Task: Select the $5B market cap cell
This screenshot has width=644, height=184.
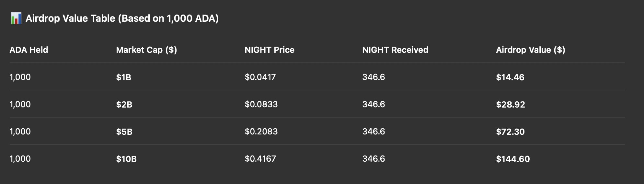Action: click(x=124, y=132)
